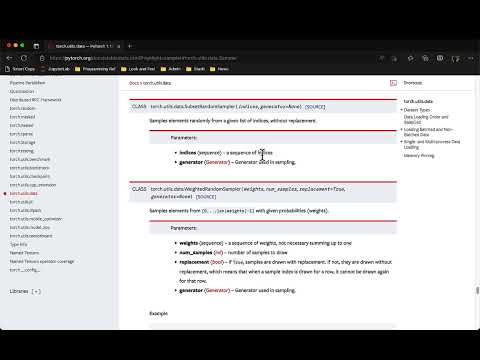Open the News bookmark folder

(x=219, y=69)
